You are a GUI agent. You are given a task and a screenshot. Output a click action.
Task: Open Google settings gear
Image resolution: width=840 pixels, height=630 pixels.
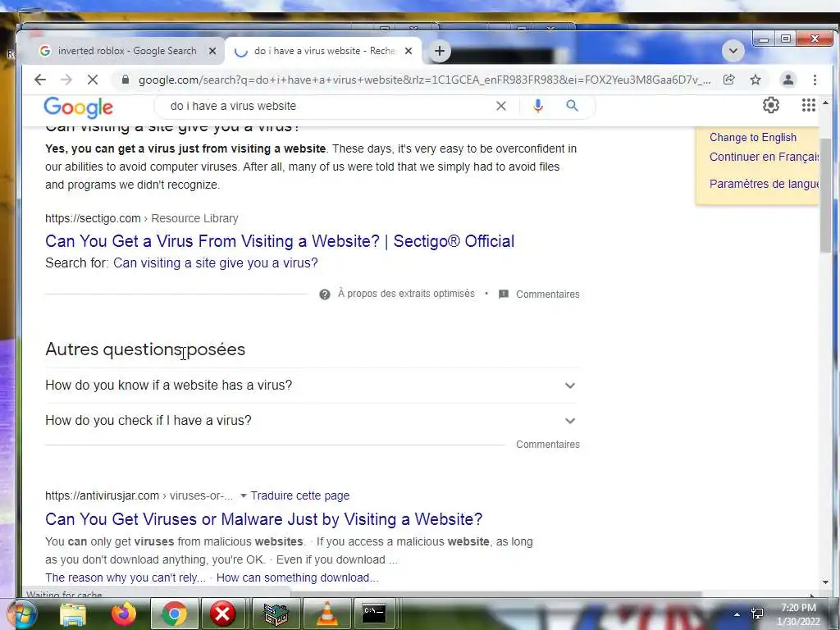point(771,106)
